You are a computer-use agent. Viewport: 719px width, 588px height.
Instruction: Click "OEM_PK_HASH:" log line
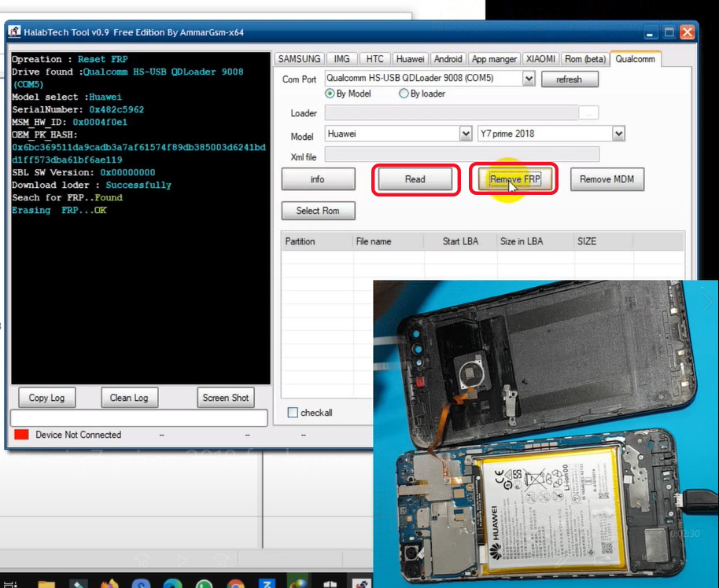coord(45,134)
